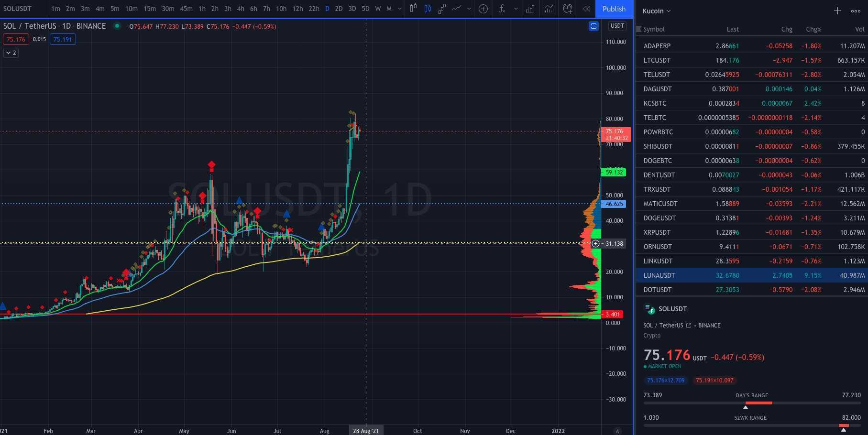
Task: Select the Renko chart style icon
Action: point(442,9)
